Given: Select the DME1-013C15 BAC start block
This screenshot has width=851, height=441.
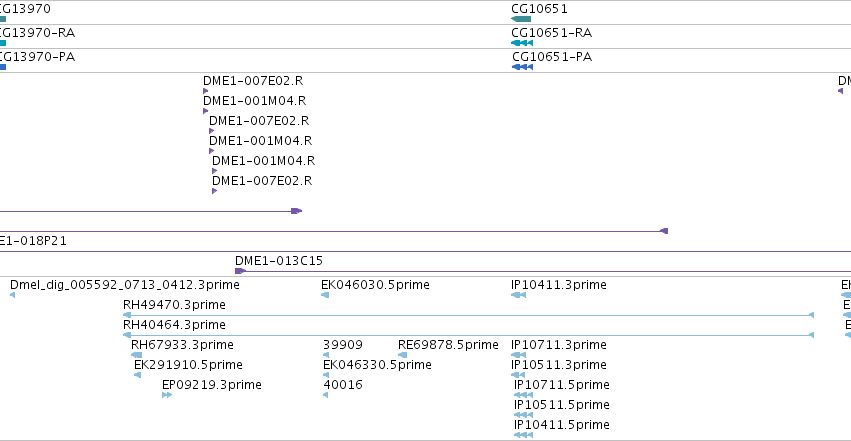Looking at the screenshot, I should (x=240, y=271).
